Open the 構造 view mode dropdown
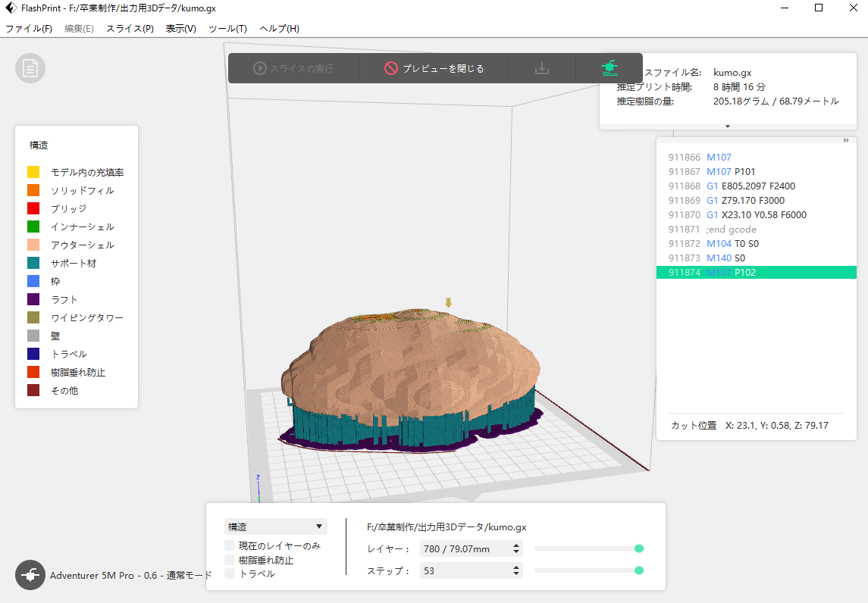Viewport: 868px width, 603px height. pyautogui.click(x=276, y=526)
